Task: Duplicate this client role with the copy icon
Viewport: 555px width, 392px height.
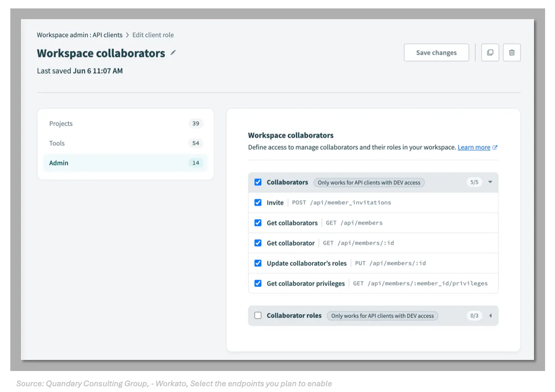Action: tap(490, 52)
